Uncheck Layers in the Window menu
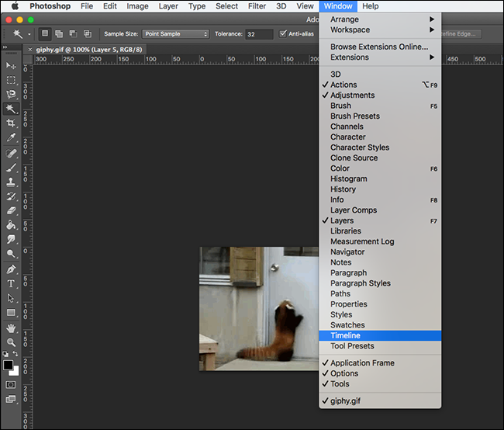The width and height of the screenshot is (504, 430). [342, 220]
